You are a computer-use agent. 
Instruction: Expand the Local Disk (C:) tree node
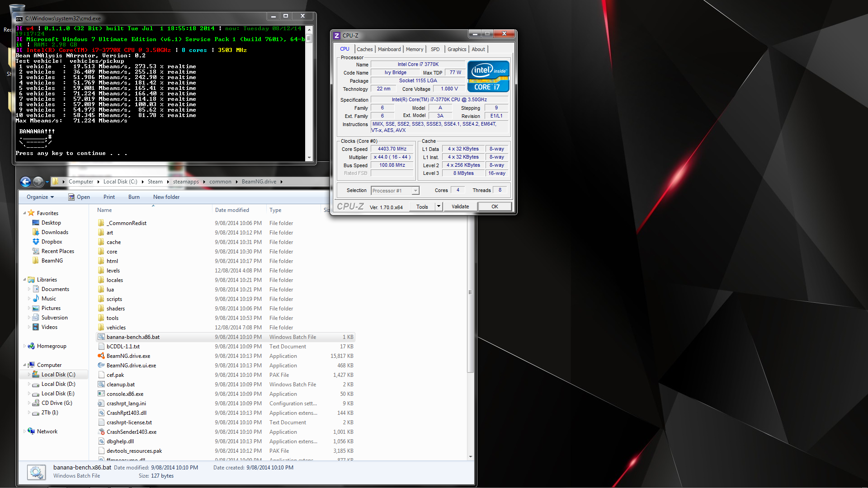(29, 375)
